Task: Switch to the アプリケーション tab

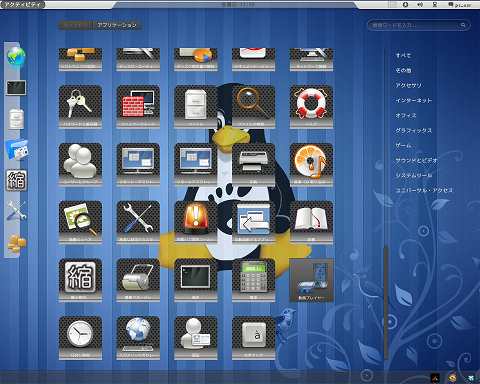Action: 117,25
